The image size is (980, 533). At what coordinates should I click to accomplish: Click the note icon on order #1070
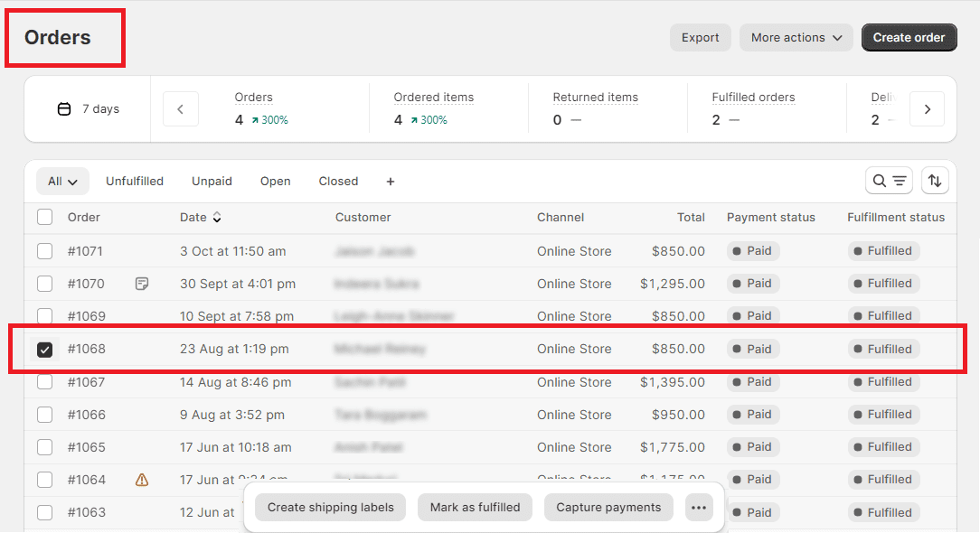point(142,284)
